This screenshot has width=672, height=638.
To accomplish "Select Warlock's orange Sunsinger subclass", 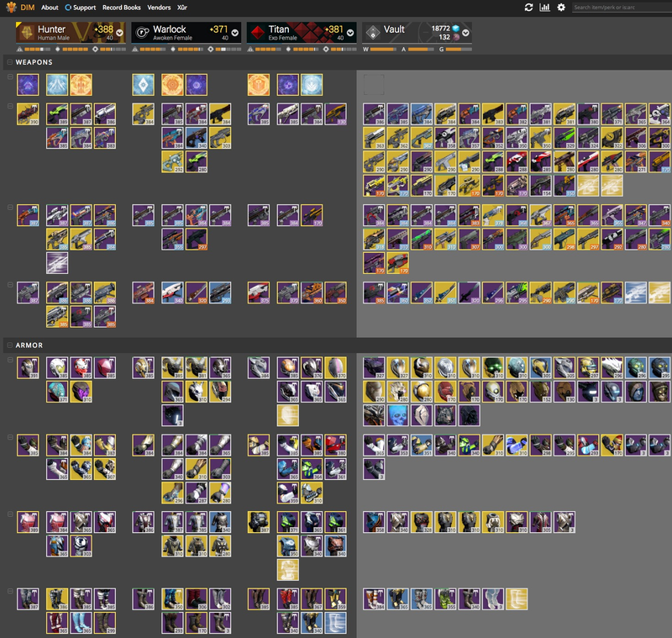I will (172, 84).
